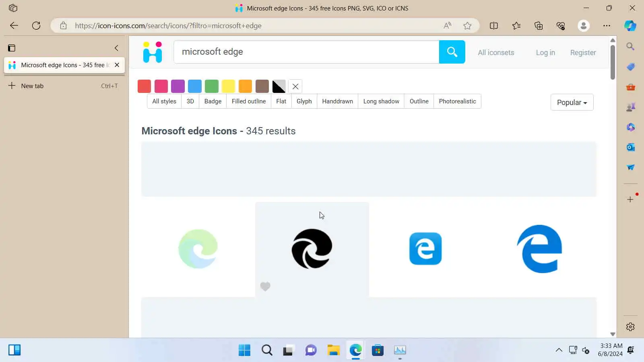Launch Copilot from the toolbar
This screenshot has width=644, height=362.
630,26
